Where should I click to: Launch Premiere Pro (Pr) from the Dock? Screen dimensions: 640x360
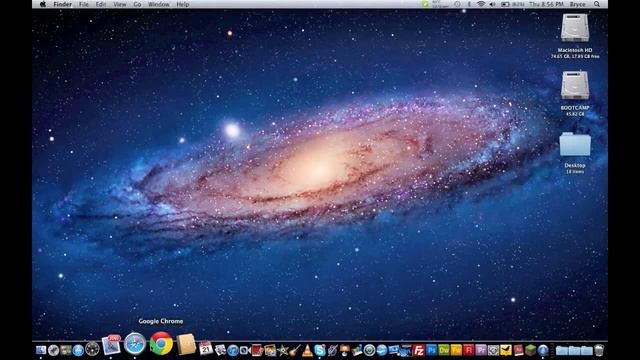[x=481, y=350]
